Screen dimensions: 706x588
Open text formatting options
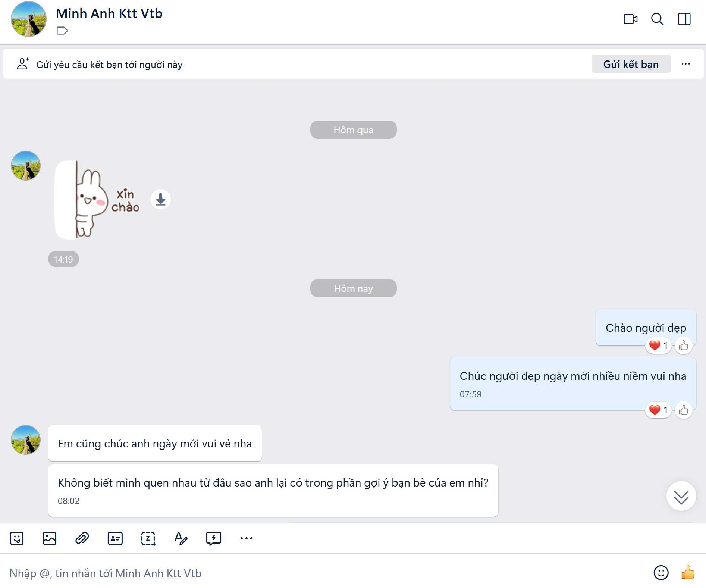pos(181,538)
